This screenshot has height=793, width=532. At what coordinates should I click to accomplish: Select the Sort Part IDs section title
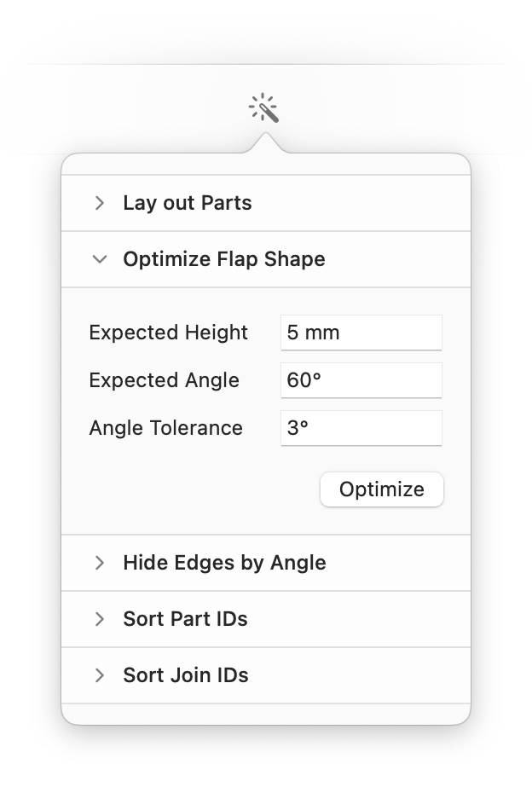click(185, 619)
